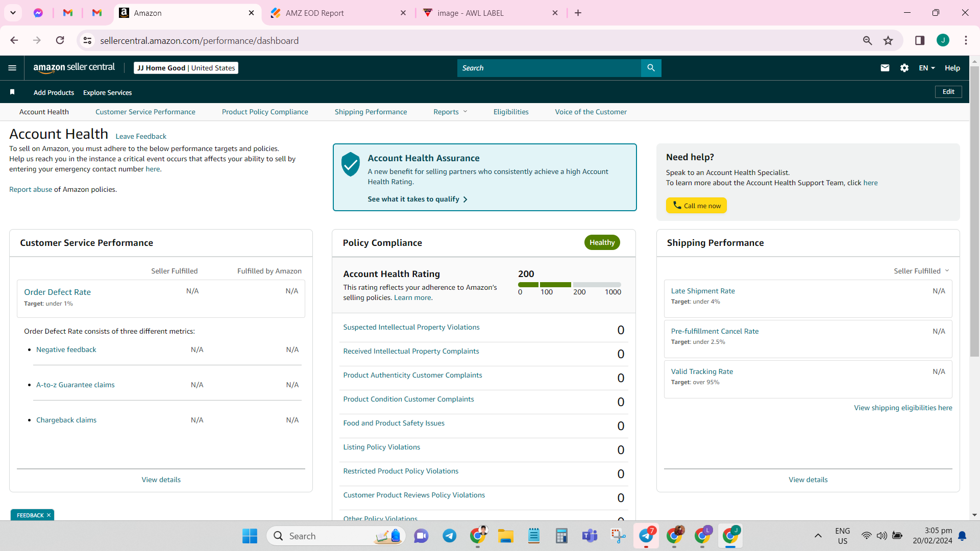
Task: Expand the EN language dropdown
Action: click(927, 68)
